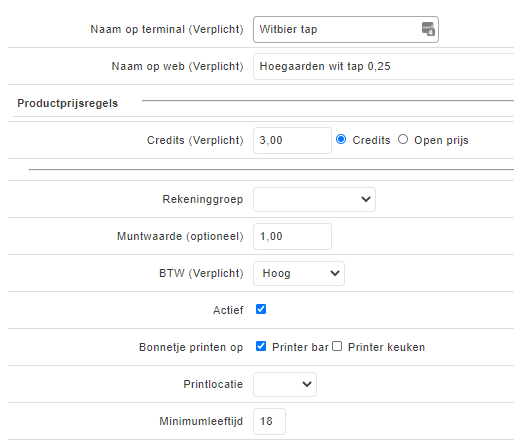Select the Open prijs radio option
514x440 pixels.
click(403, 139)
